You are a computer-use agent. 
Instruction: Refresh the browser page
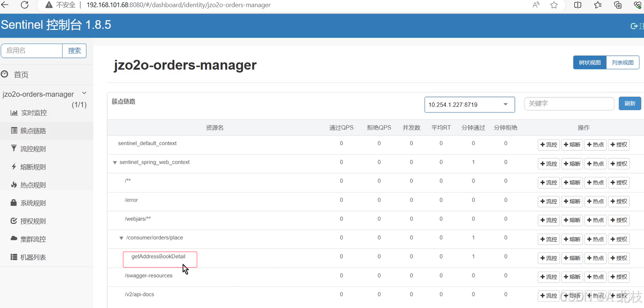coord(25,5)
